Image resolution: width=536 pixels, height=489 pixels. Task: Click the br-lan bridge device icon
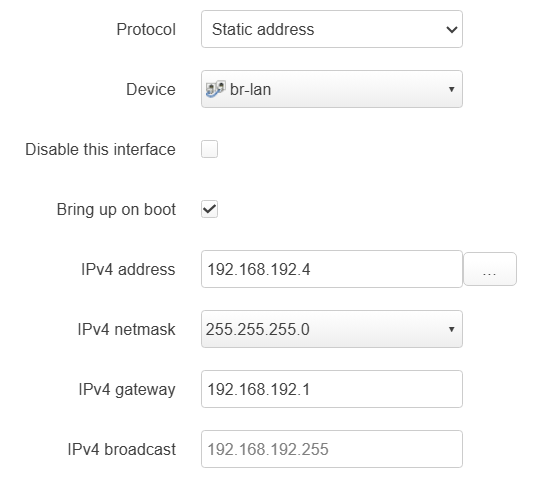pos(215,89)
